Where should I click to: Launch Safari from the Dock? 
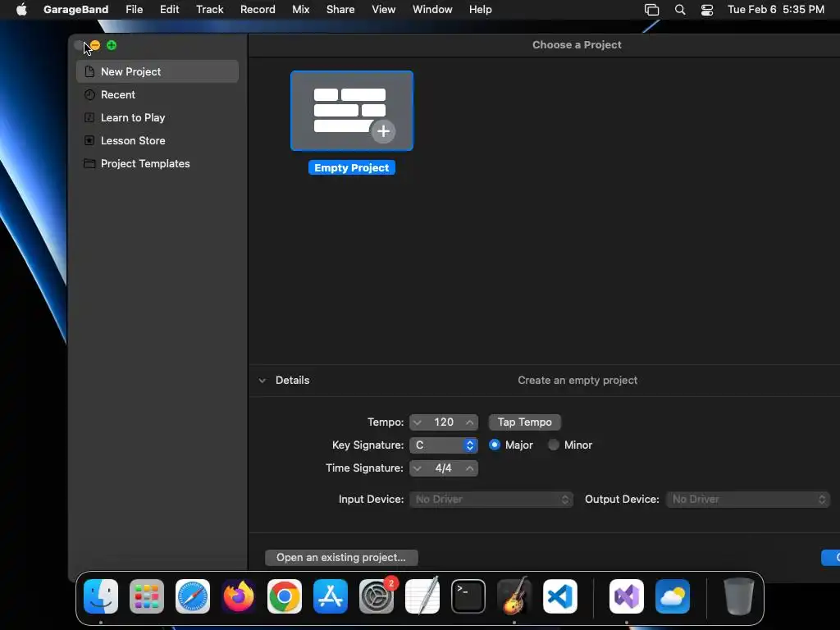[x=193, y=596]
